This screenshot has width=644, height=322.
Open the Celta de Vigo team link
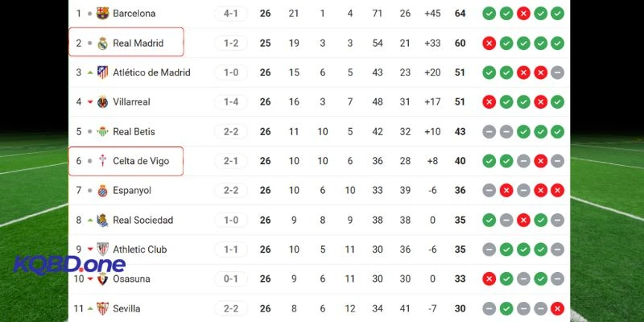point(141,161)
